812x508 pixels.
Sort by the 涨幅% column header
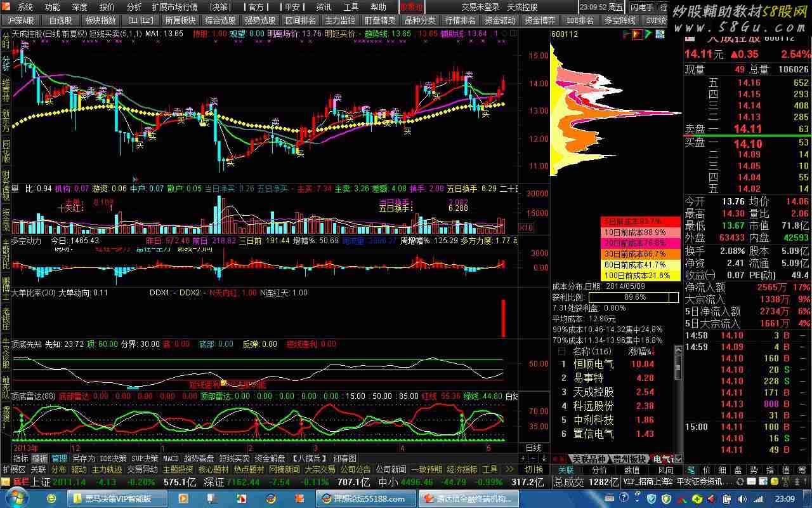[641, 351]
